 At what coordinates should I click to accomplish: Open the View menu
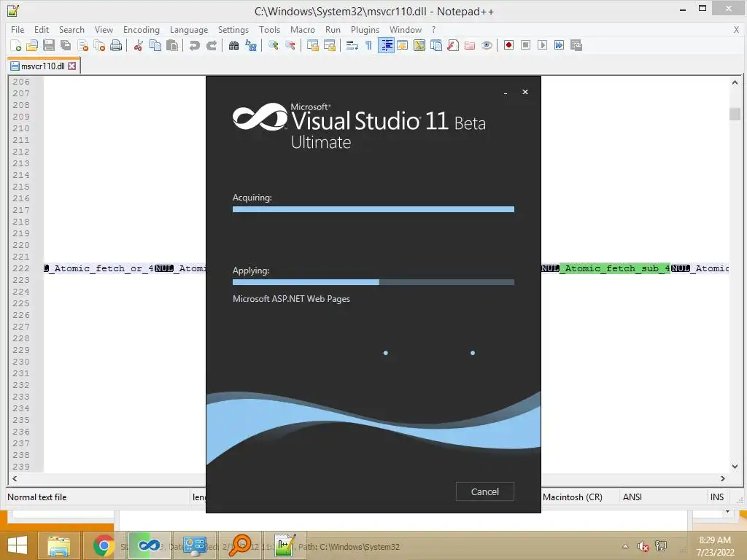click(104, 29)
